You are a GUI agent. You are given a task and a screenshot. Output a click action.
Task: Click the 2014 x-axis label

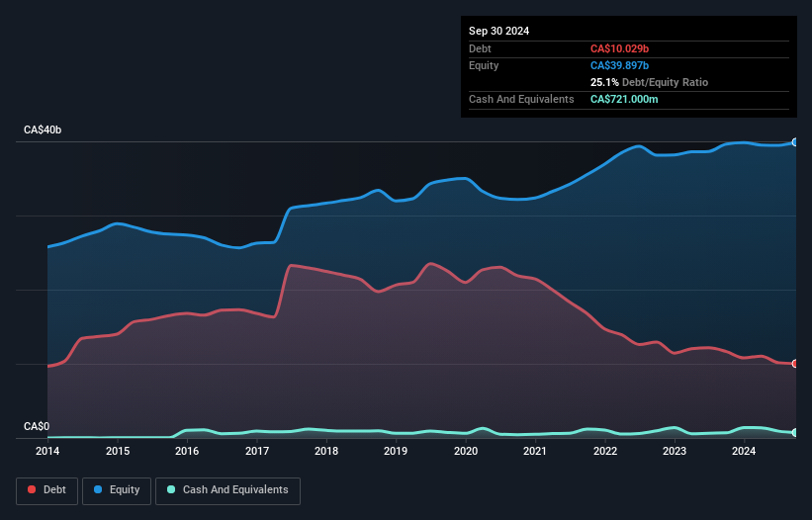click(47, 451)
